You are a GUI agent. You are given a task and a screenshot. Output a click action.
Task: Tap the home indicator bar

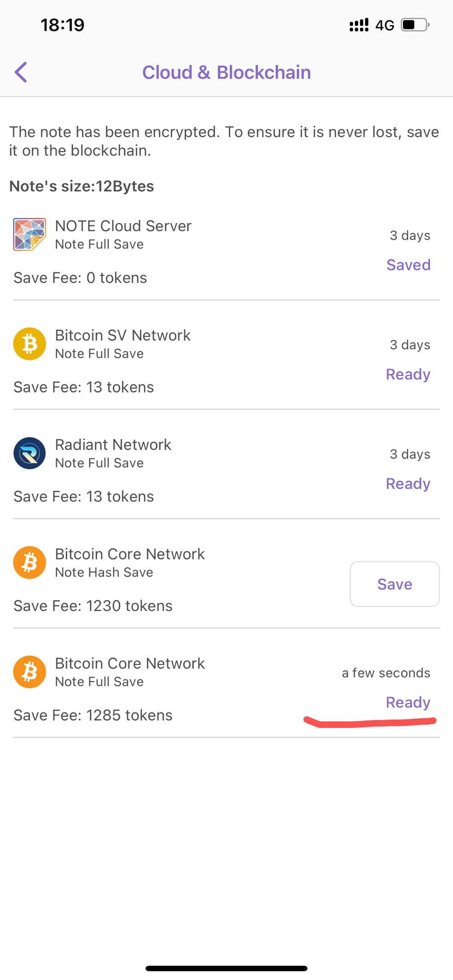click(x=226, y=968)
